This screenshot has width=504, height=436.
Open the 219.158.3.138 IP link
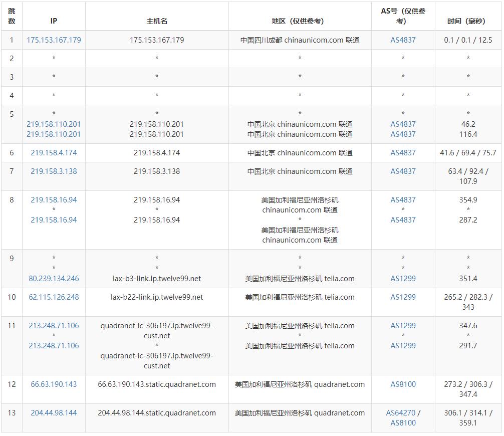pos(54,171)
